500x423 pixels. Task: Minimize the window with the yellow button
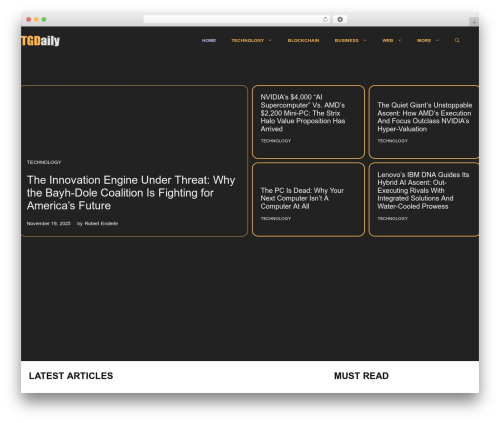click(x=36, y=19)
